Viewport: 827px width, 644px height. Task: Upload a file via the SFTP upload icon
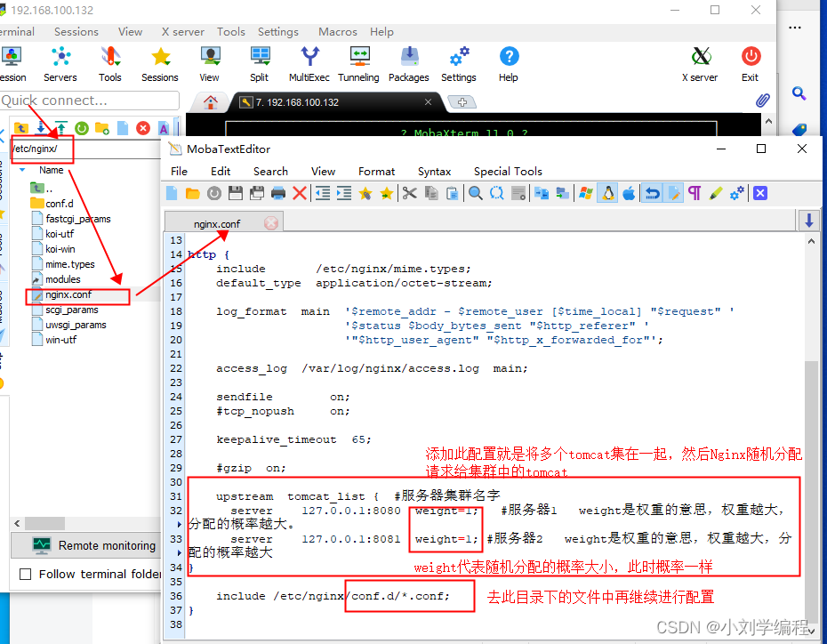tap(60, 129)
